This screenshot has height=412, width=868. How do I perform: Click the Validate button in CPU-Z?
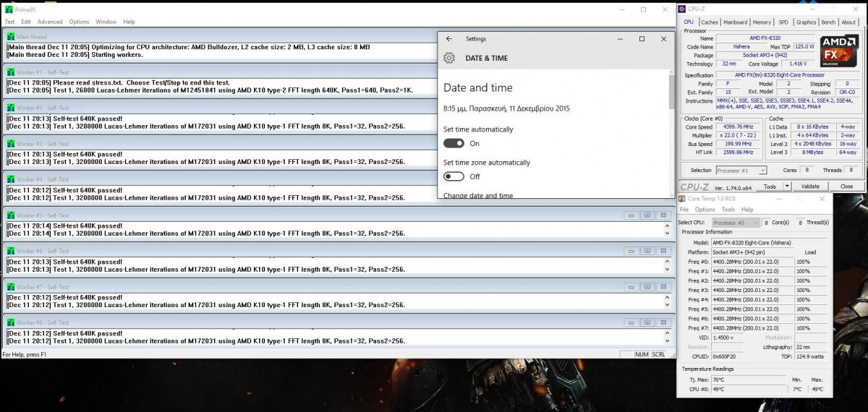[810, 186]
